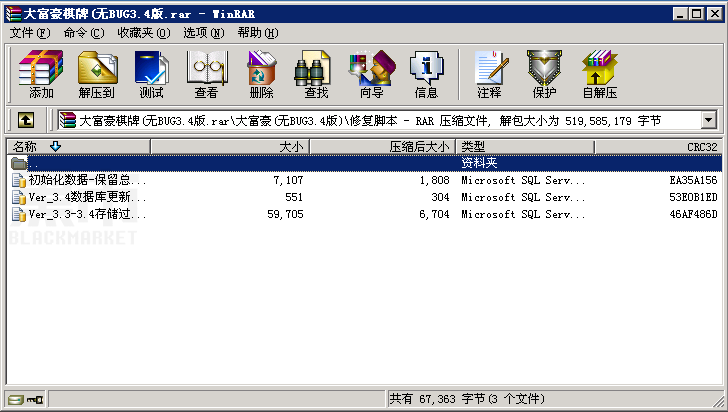Click the 删除 (Delete) toolbar icon

pyautogui.click(x=261, y=68)
